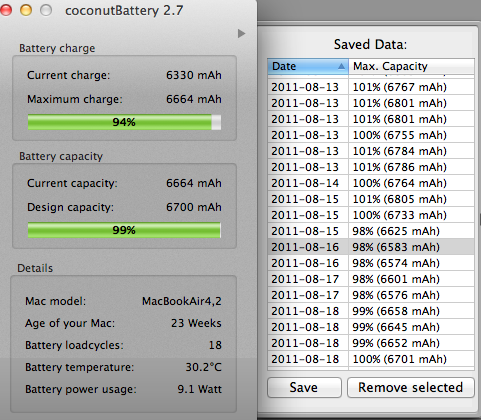Select row 101% (6786 mAh)

click(x=371, y=167)
